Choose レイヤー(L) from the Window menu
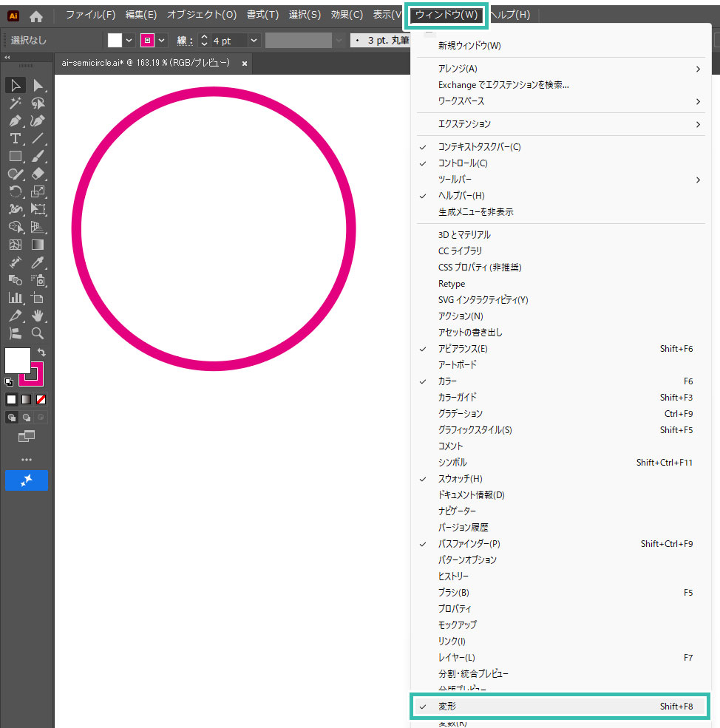 tap(456, 658)
